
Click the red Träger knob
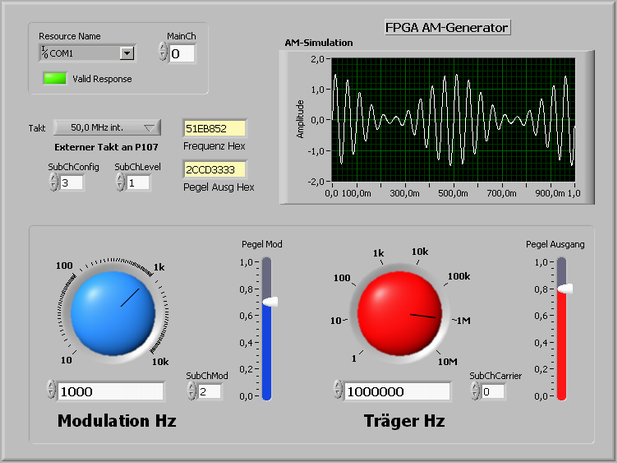tap(399, 313)
